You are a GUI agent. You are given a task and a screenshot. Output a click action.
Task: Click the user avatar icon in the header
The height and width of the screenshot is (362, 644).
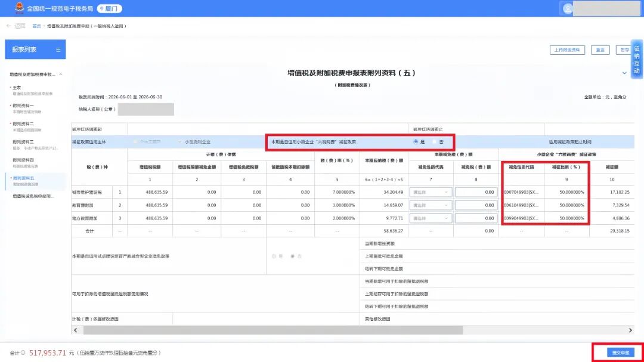568,8
